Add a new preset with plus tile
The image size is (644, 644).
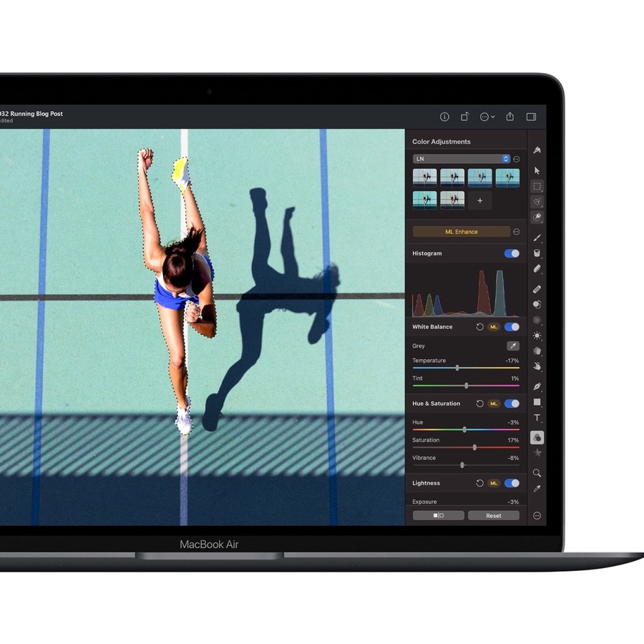click(x=479, y=200)
